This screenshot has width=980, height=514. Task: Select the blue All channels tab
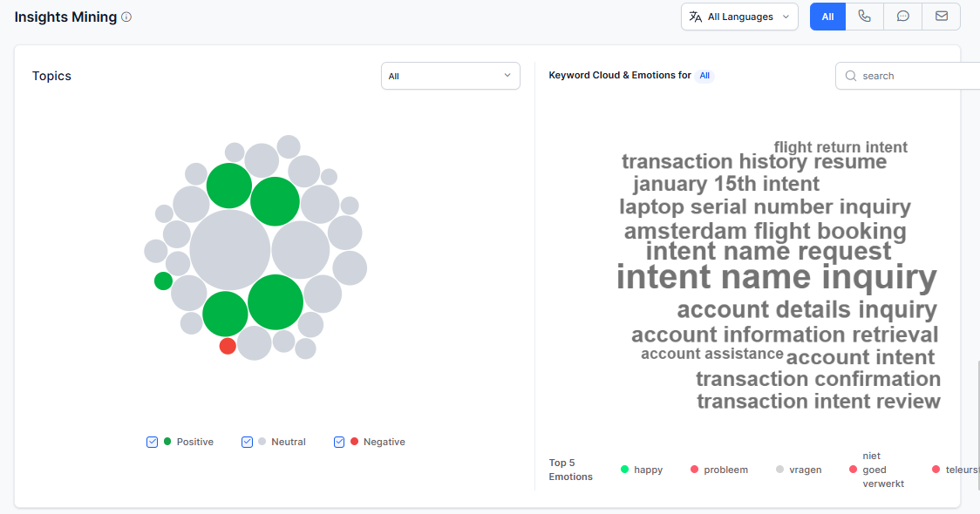click(x=827, y=17)
